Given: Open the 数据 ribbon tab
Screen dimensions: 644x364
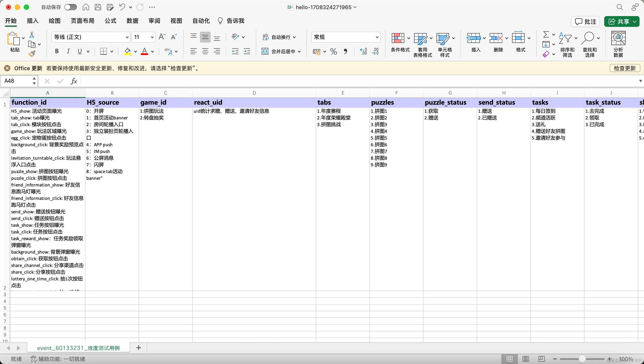Looking at the screenshot, I should [132, 21].
